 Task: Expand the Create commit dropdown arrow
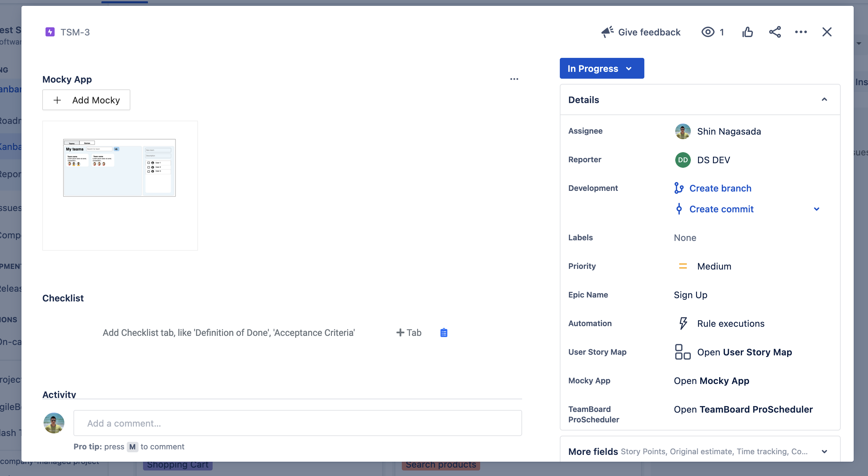pyautogui.click(x=816, y=209)
